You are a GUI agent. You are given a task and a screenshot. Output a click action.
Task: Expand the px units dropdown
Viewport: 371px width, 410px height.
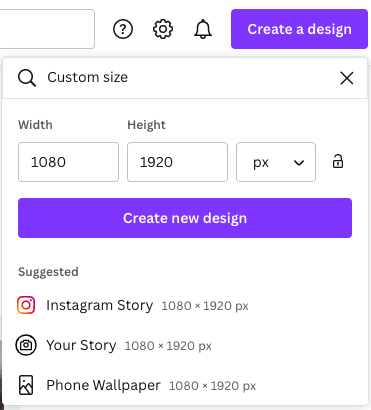(x=276, y=162)
